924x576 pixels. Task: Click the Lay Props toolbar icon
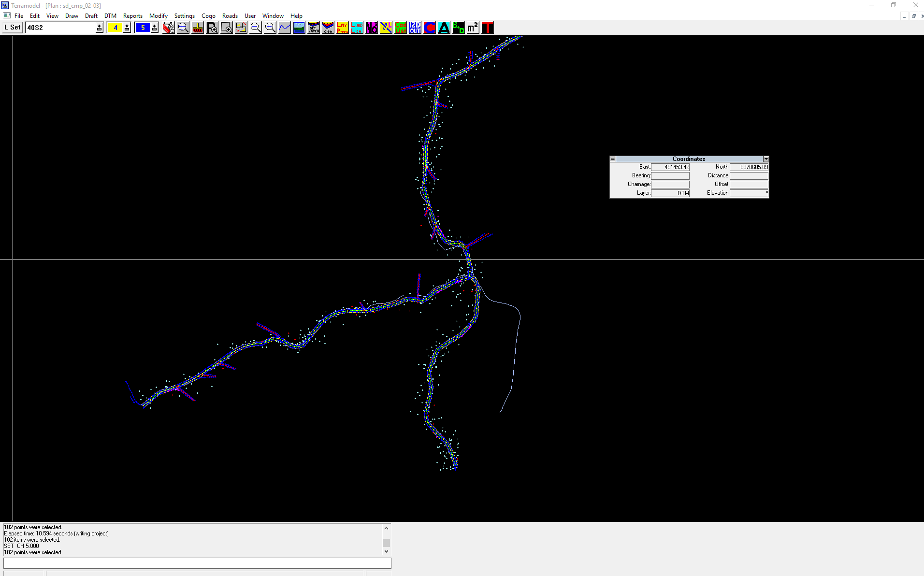coord(343,28)
